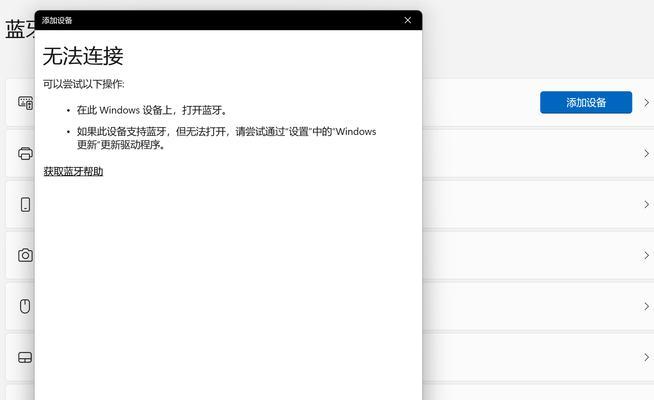Click the 添加设备 title bar label

click(57, 20)
